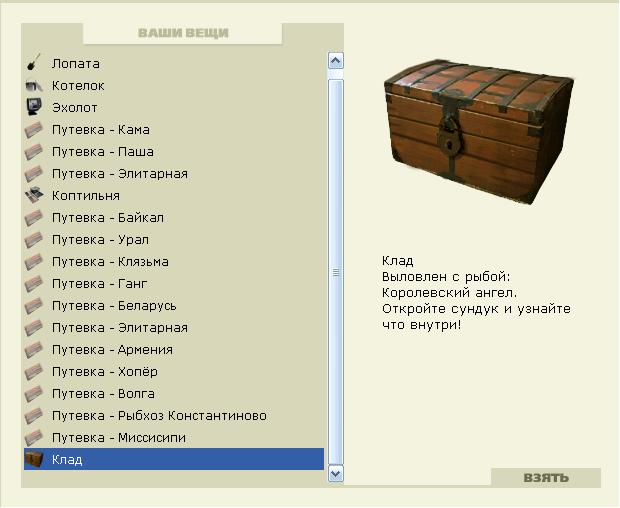
Task: Select the Коптильня item
Action: [x=174, y=196]
